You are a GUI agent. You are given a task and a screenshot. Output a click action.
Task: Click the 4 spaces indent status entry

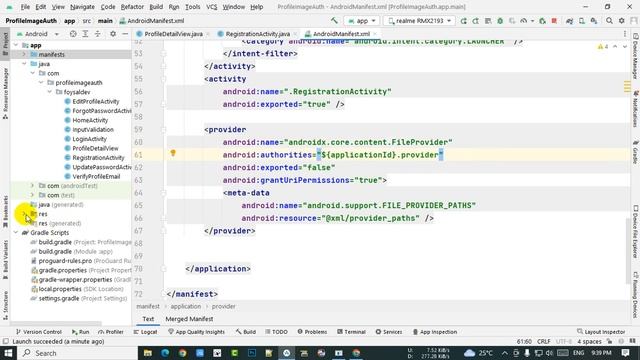(x=589, y=341)
